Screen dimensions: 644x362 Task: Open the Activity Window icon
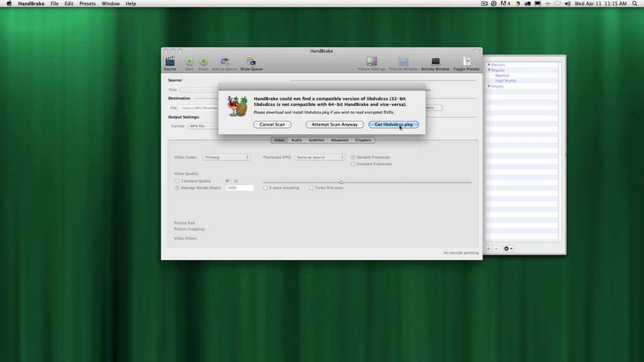click(435, 62)
